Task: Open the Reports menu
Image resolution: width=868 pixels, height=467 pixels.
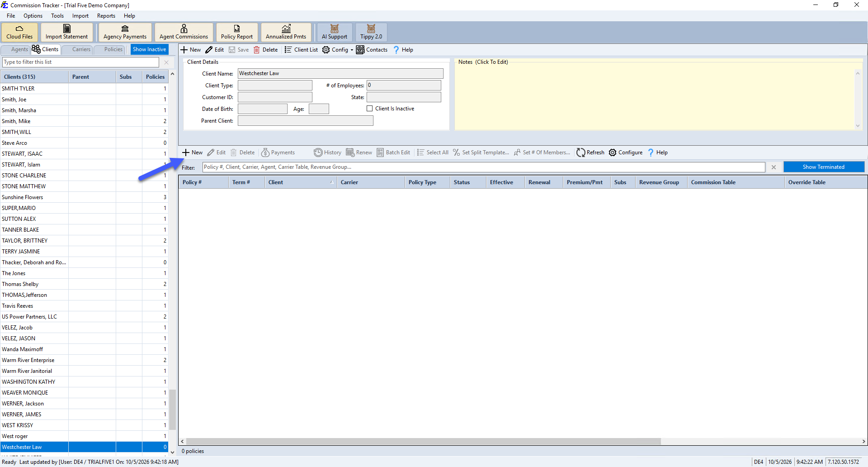Action: pyautogui.click(x=106, y=16)
